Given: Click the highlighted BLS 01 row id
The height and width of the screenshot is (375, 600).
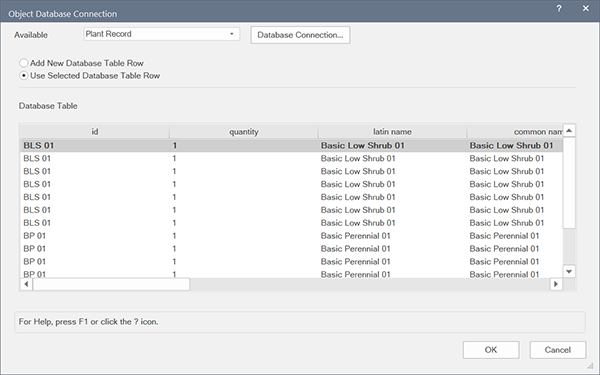Looking at the screenshot, I should tap(39, 145).
